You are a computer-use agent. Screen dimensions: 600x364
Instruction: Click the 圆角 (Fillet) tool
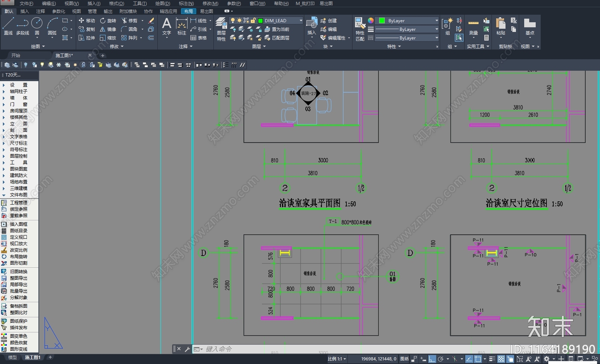coord(129,29)
